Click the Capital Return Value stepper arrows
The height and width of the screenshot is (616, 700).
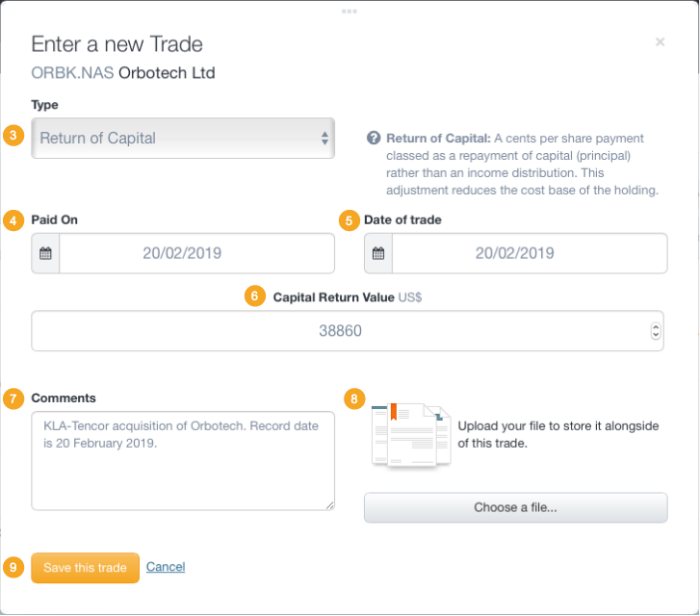tap(656, 331)
